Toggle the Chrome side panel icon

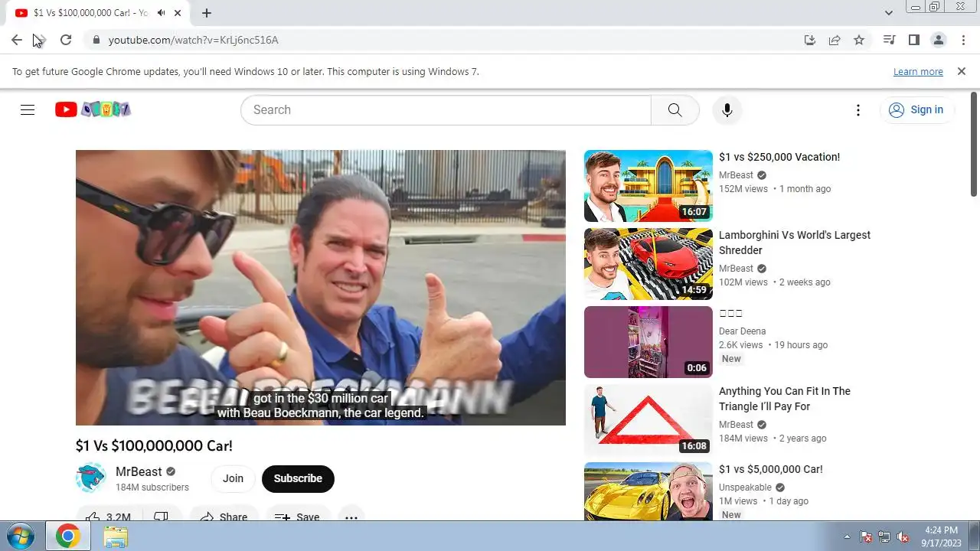[x=913, y=40]
